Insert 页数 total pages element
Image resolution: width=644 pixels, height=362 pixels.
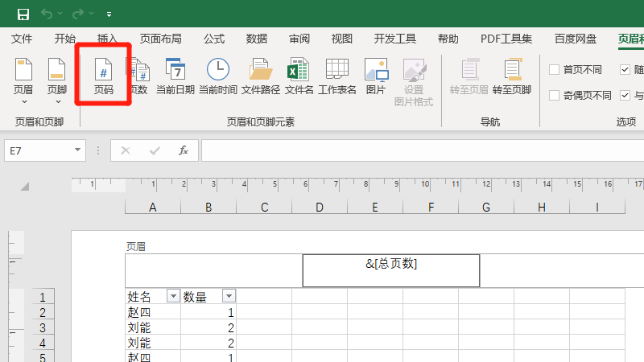(x=138, y=76)
